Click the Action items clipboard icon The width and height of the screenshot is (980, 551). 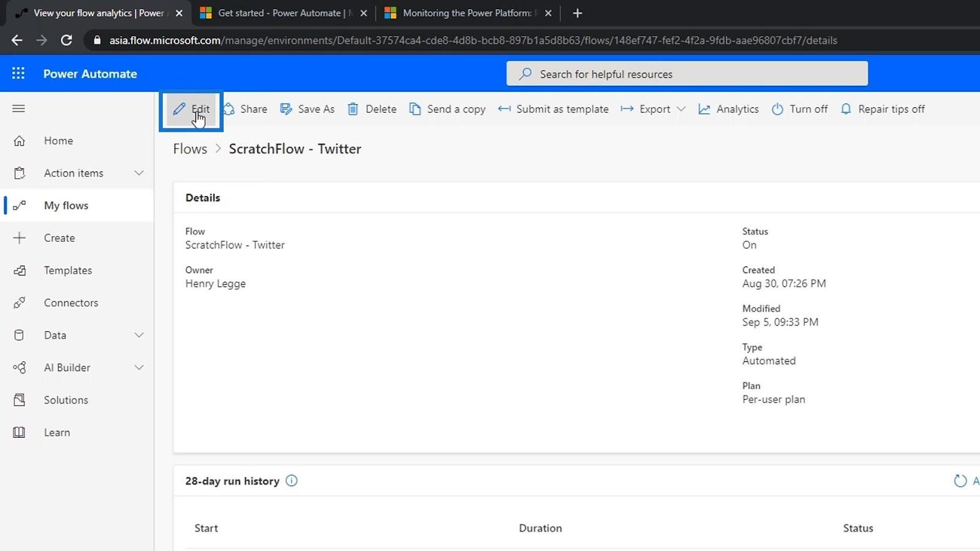pos(20,173)
